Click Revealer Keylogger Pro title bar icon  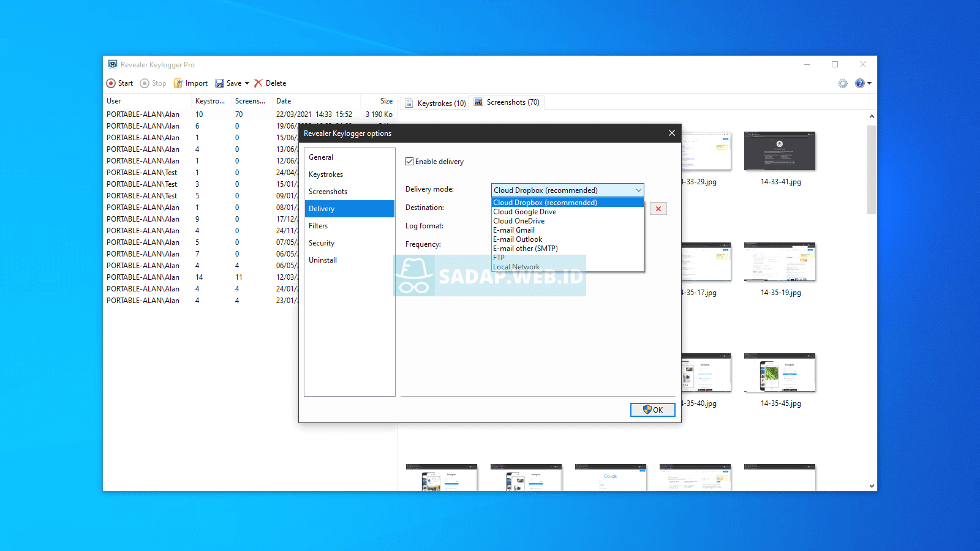[x=113, y=64]
